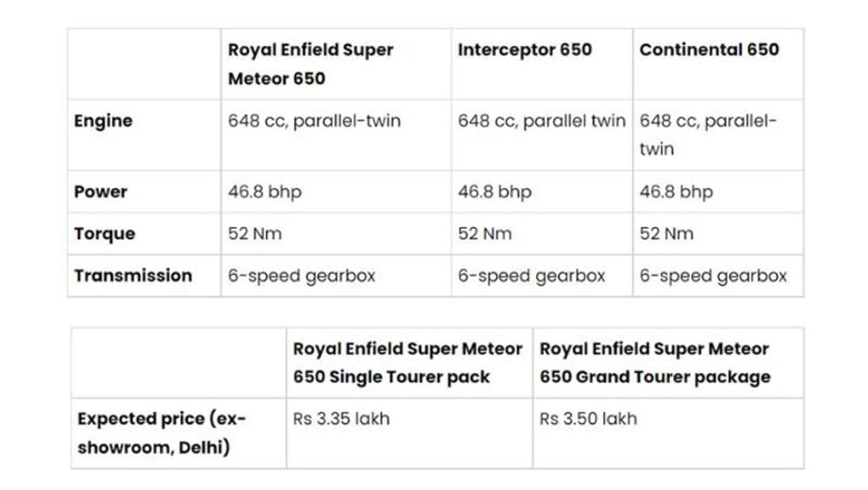The height and width of the screenshot is (490, 868).
Task: Click the Continental 650 column header
Action: click(709, 50)
